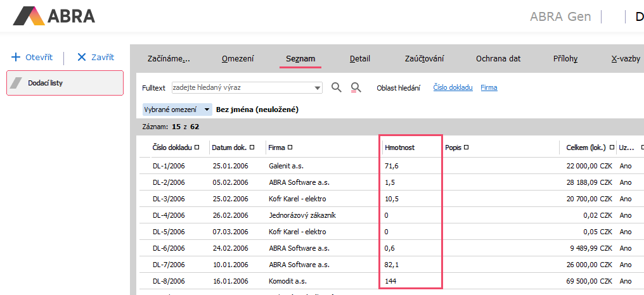Click the amount 22 000,00 CZK

click(589, 166)
